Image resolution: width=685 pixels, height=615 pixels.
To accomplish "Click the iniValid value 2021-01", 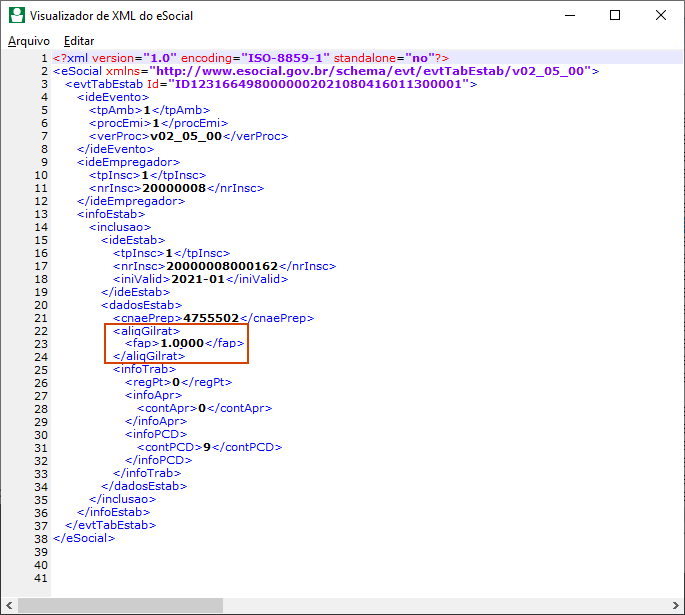I will click(x=201, y=279).
